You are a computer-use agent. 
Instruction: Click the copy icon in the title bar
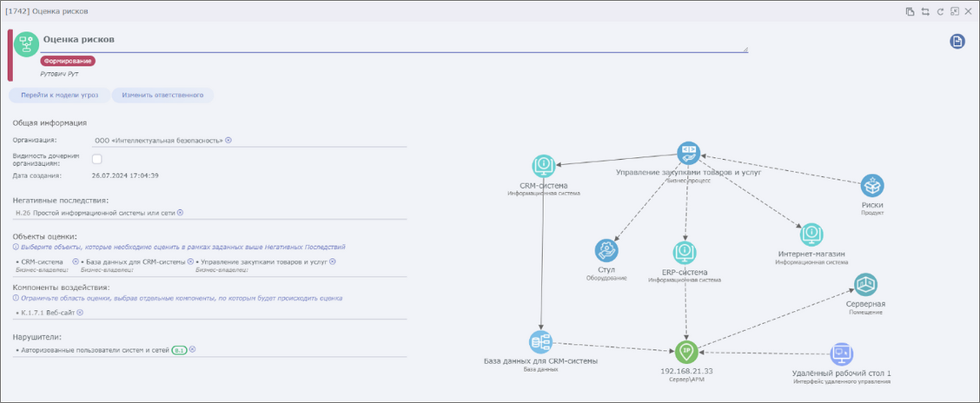pos(910,11)
